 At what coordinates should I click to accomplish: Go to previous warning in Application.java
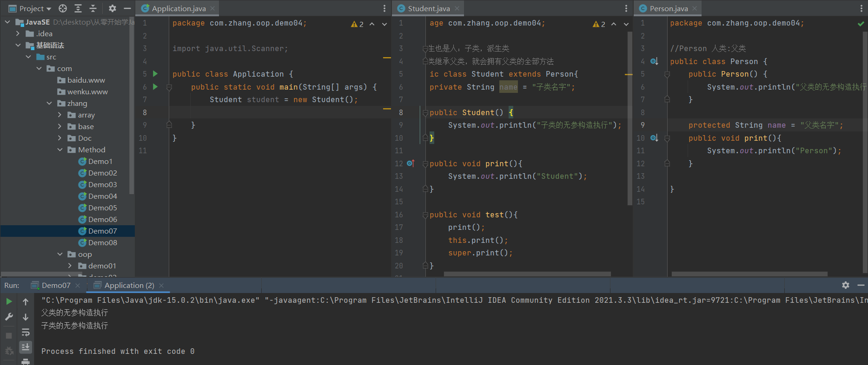[x=372, y=24]
